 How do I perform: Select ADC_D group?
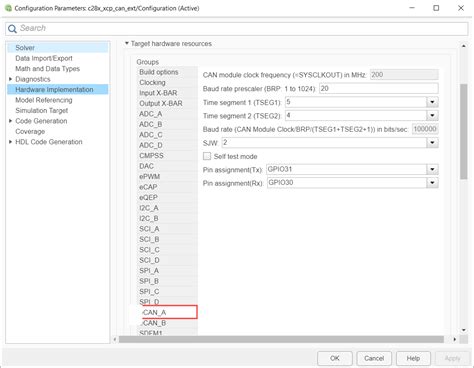[167, 145]
